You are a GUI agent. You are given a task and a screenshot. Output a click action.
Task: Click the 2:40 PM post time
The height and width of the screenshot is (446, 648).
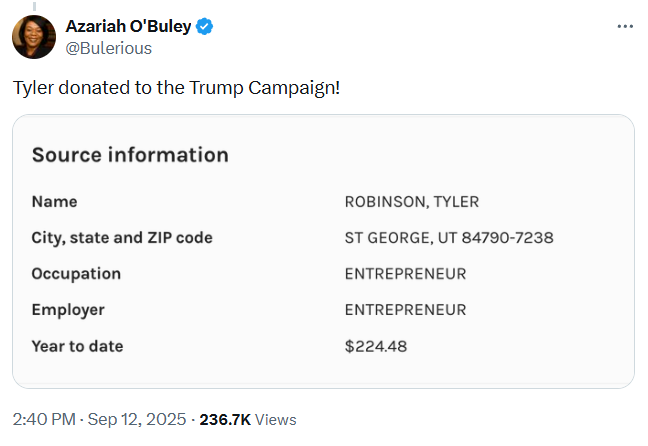(43, 420)
